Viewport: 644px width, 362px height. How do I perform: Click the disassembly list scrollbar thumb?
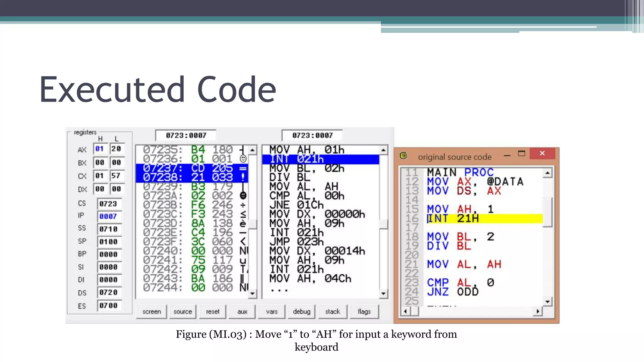(x=383, y=224)
